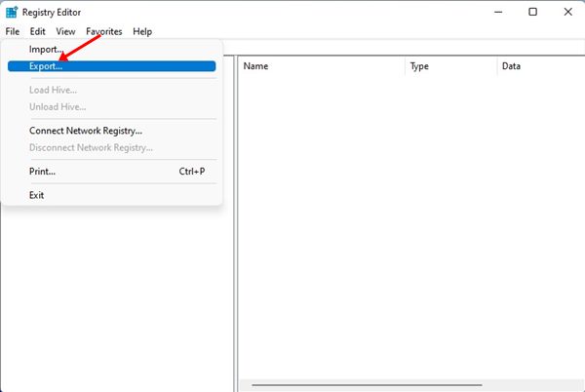Click the Registry Editor app icon
Screen dimensions: 585x392
[x=12, y=12]
